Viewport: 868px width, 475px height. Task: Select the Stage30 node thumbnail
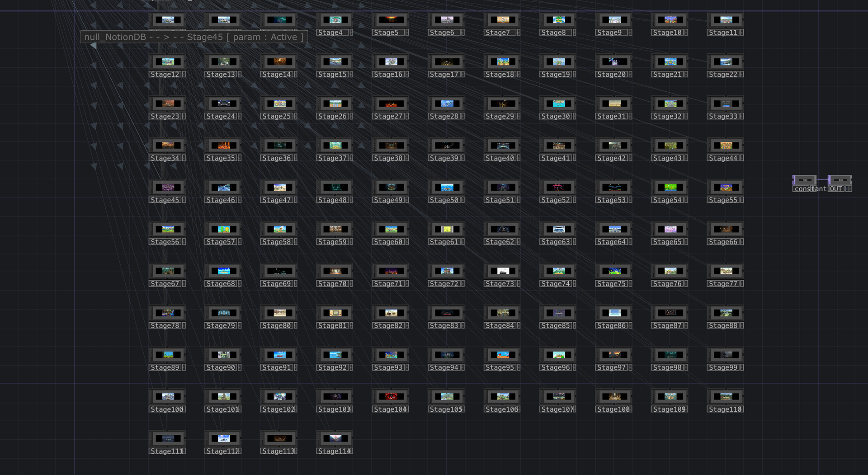point(558,103)
